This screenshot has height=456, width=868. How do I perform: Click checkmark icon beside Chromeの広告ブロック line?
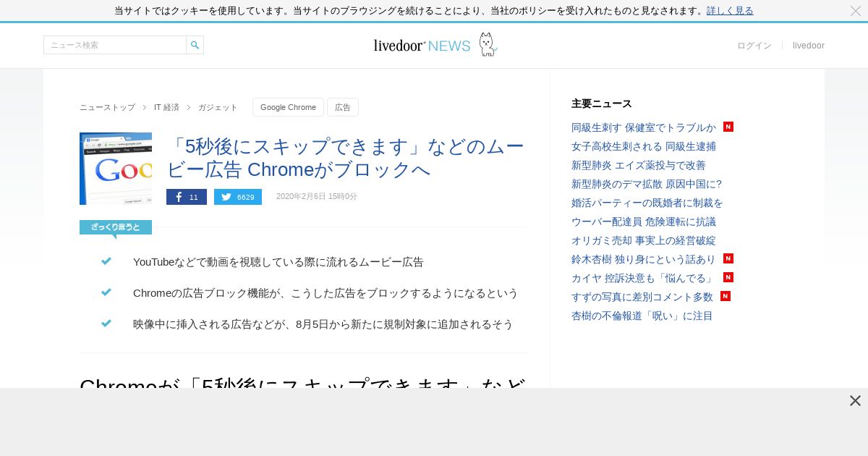point(106,292)
